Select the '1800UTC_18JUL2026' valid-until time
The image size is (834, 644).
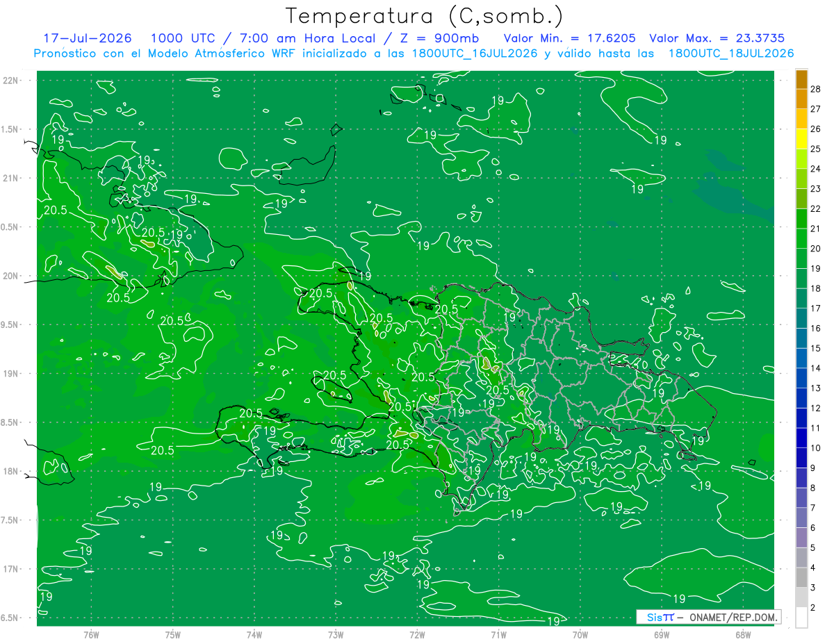pos(731,53)
